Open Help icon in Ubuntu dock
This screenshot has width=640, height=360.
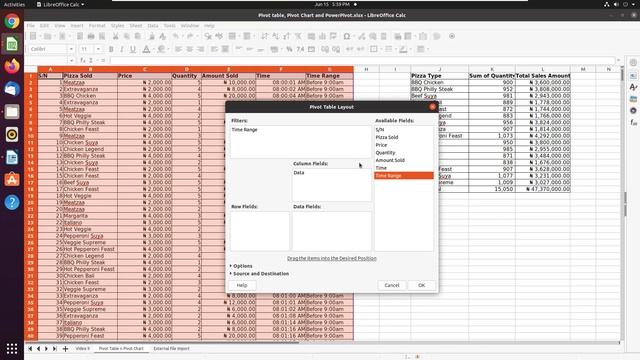point(12,202)
